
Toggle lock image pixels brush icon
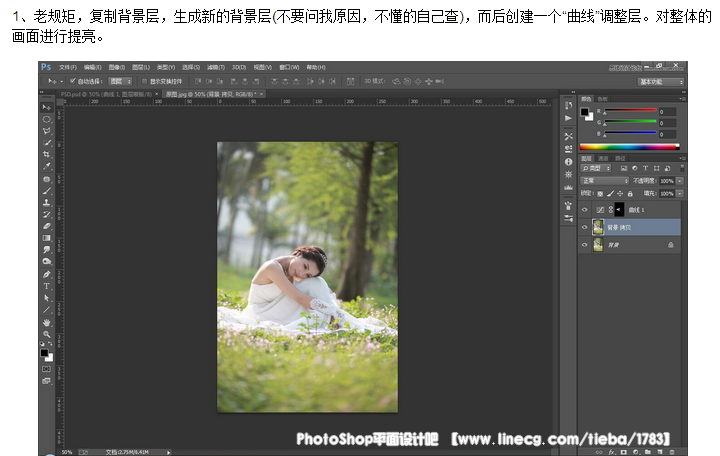610,194
